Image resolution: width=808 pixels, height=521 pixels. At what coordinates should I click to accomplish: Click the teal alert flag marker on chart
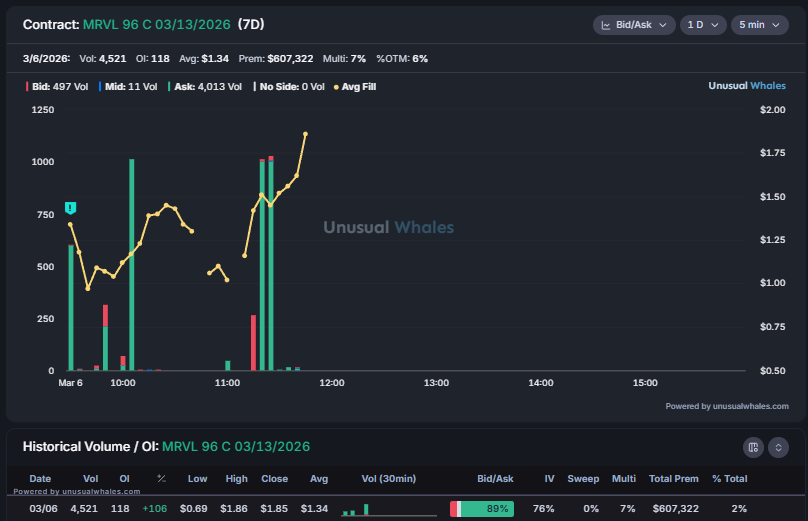(71, 208)
